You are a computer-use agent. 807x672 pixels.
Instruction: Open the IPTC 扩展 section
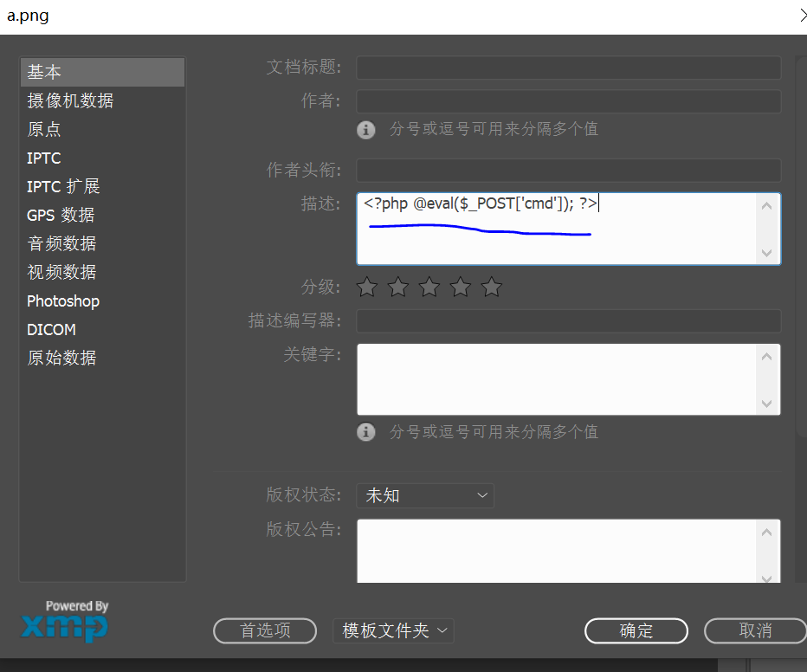tap(102, 186)
